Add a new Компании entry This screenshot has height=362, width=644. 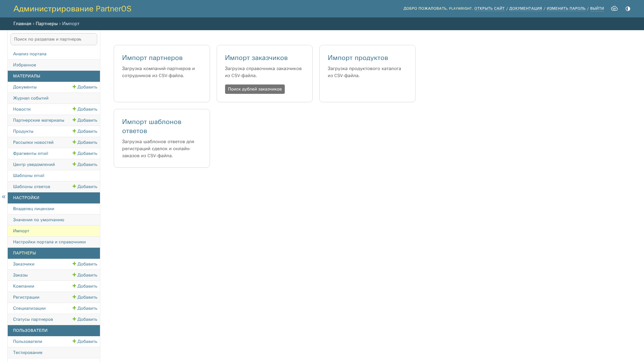point(85,286)
